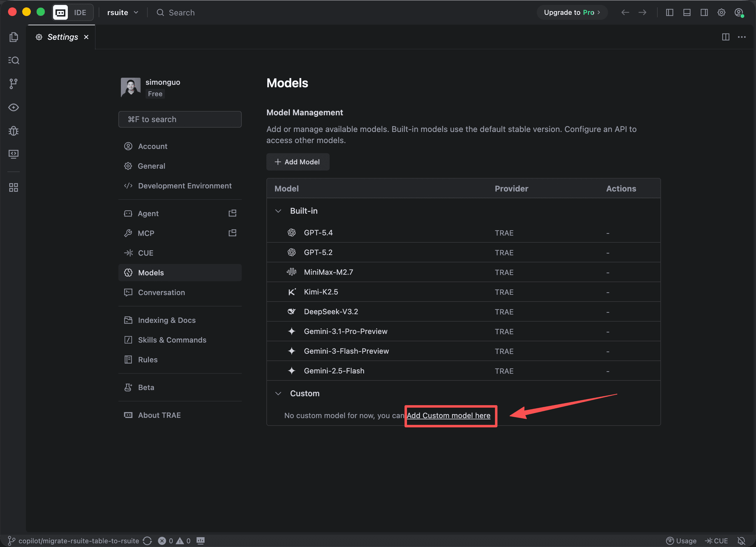This screenshot has width=756, height=547.
Task: Open the rsuite project dropdown
Action: point(122,13)
